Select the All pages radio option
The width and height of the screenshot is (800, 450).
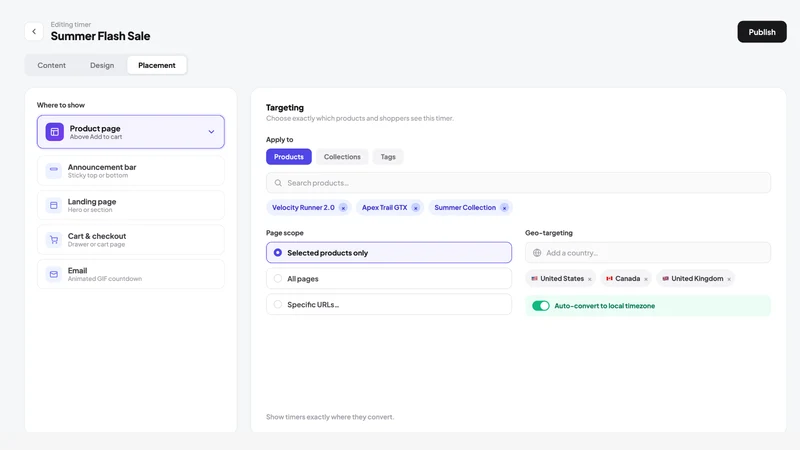[x=278, y=279]
